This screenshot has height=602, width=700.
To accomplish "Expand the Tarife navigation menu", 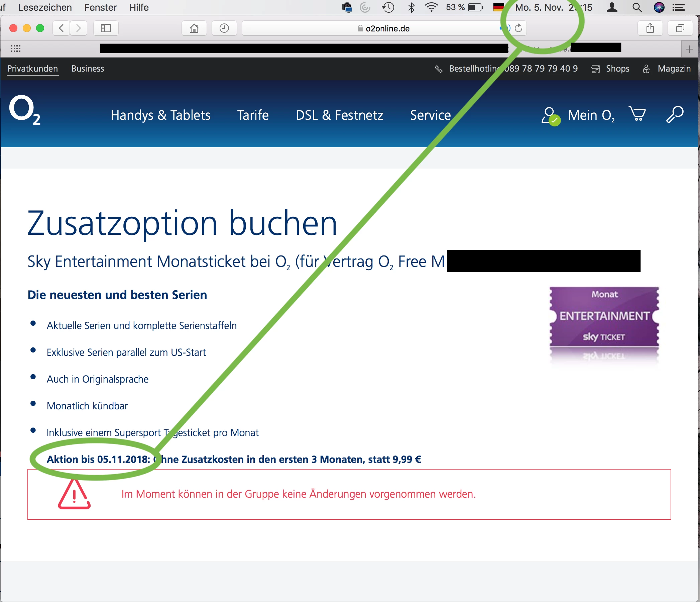I will 253,115.
